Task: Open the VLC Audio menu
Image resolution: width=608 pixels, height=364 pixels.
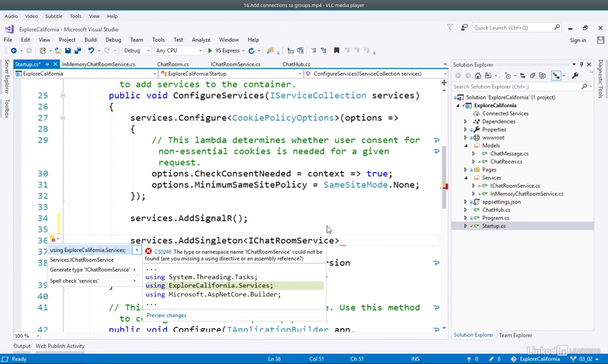Action: click(11, 16)
